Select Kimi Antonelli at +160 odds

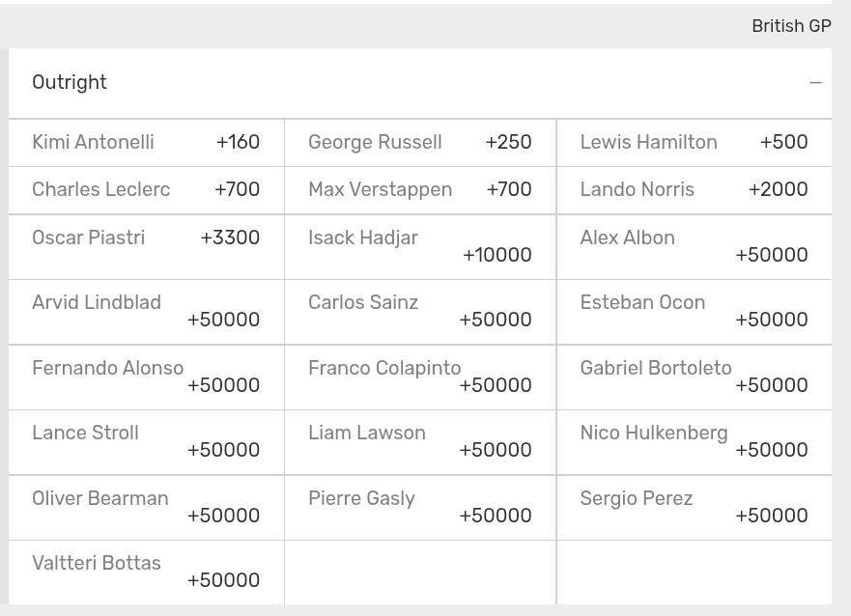[x=147, y=143]
